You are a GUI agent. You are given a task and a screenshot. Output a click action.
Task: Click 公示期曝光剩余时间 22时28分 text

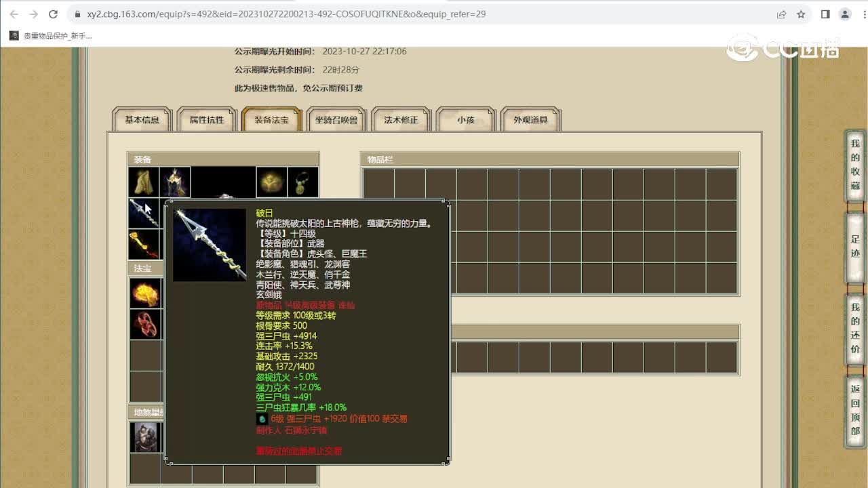click(x=297, y=70)
